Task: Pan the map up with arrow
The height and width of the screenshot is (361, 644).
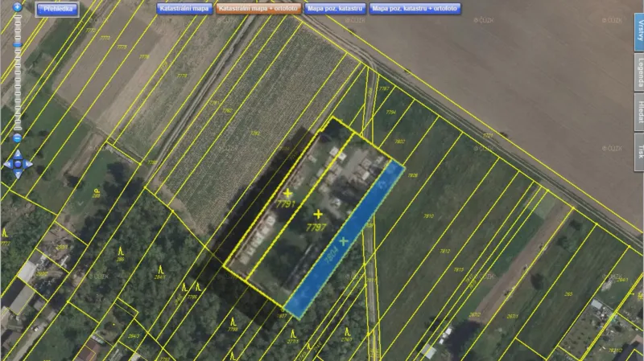Action: (17, 154)
